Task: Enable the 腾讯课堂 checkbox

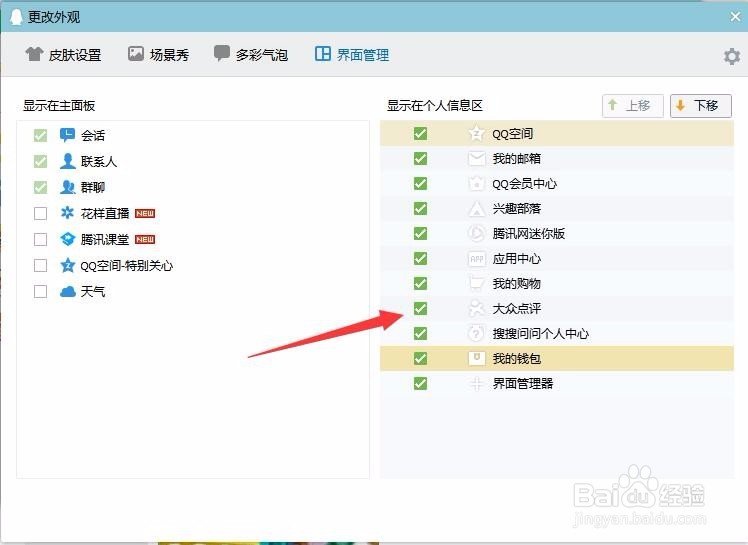Action: (x=41, y=239)
